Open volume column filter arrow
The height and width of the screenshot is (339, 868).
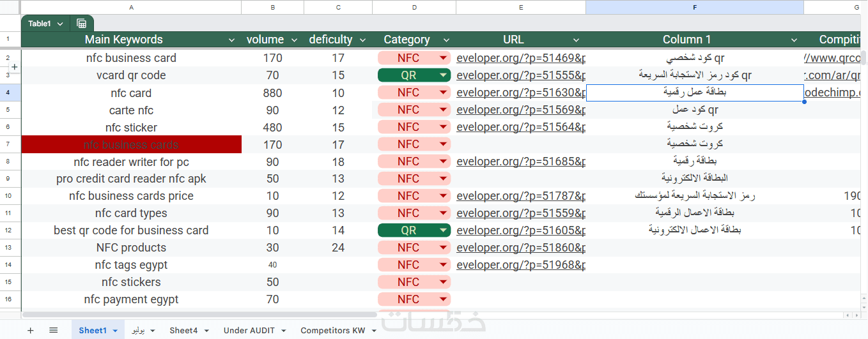[294, 40]
